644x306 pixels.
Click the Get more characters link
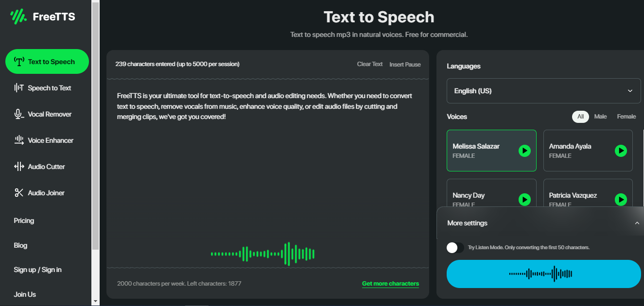click(x=390, y=283)
